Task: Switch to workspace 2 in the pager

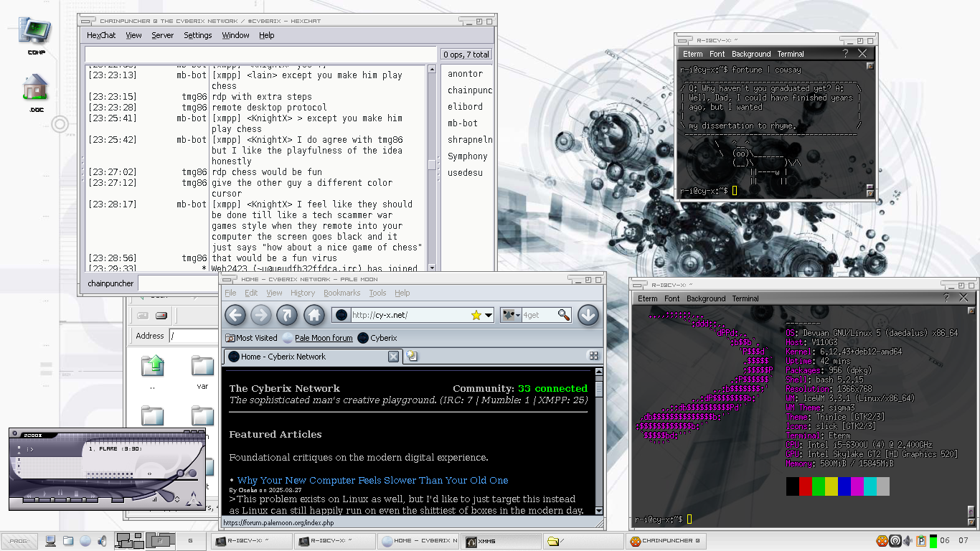Action: point(161,541)
